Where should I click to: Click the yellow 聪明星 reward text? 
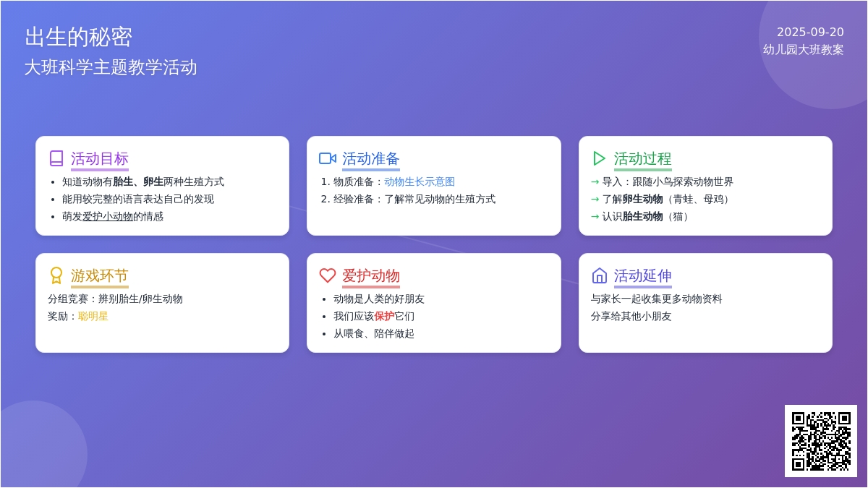coord(93,316)
